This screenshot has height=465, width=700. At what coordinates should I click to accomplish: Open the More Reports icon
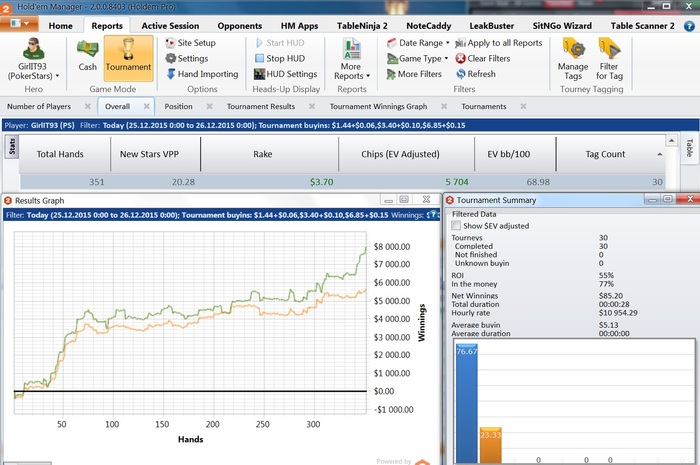(x=352, y=49)
